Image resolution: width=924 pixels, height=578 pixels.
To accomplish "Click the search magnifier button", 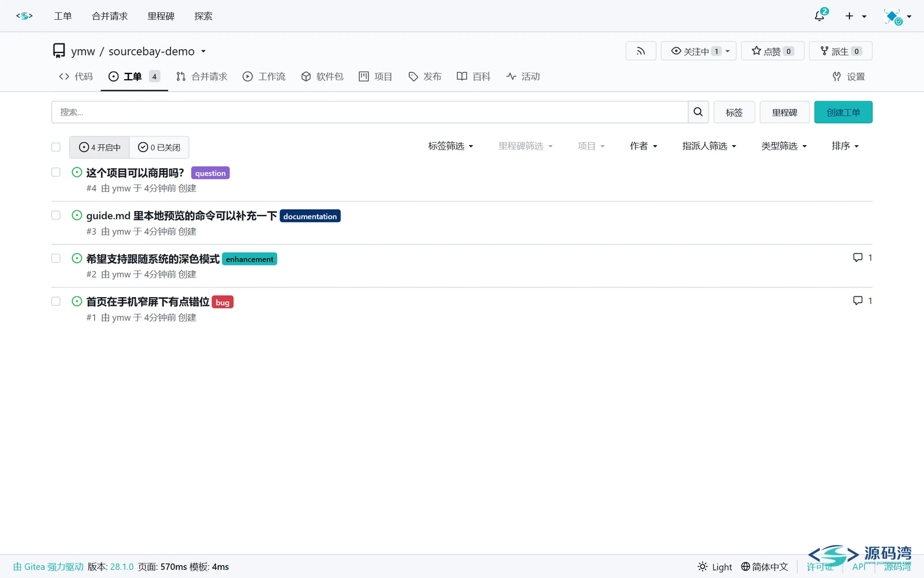I will 698,112.
